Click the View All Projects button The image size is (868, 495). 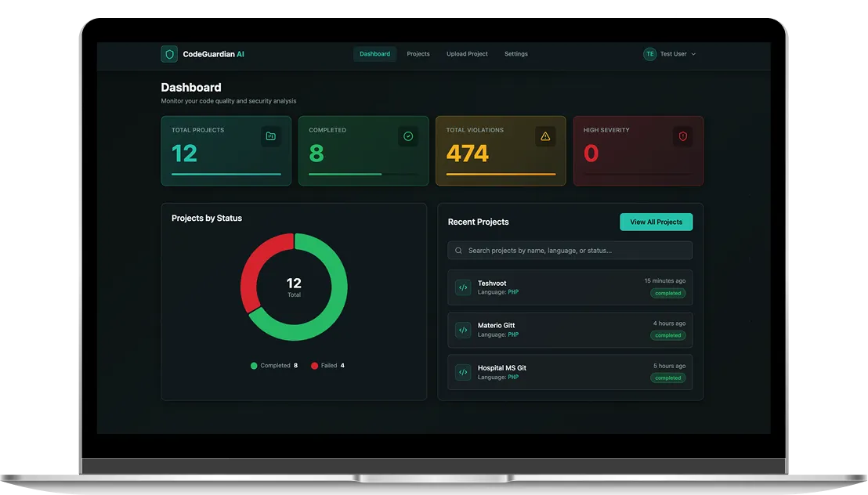click(656, 222)
